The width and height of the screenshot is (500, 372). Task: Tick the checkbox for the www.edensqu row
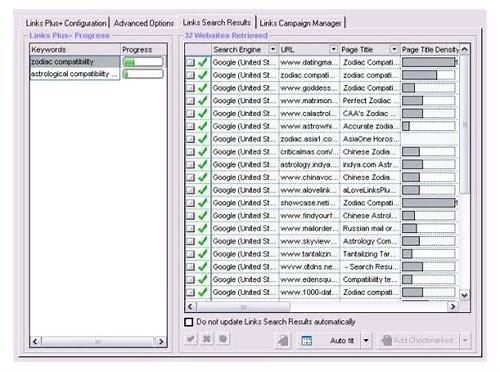pyautogui.click(x=190, y=279)
